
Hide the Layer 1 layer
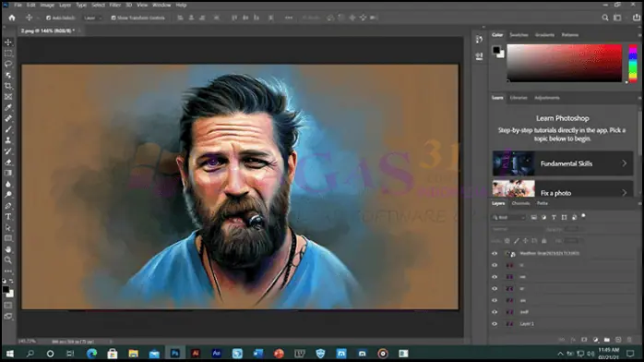[x=495, y=324]
